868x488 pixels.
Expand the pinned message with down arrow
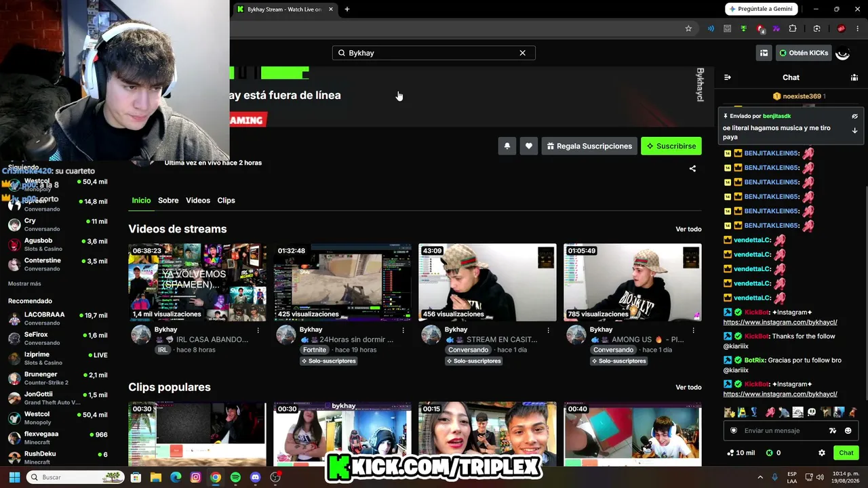854,130
